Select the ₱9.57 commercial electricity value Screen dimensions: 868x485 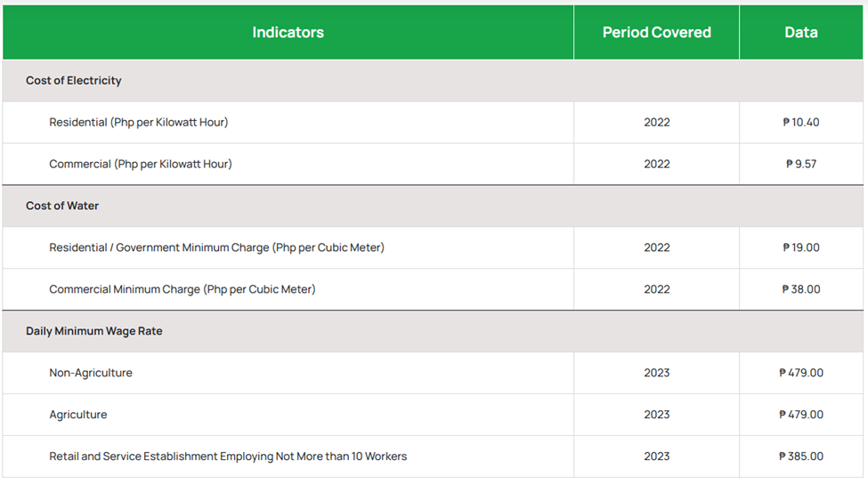(x=801, y=165)
